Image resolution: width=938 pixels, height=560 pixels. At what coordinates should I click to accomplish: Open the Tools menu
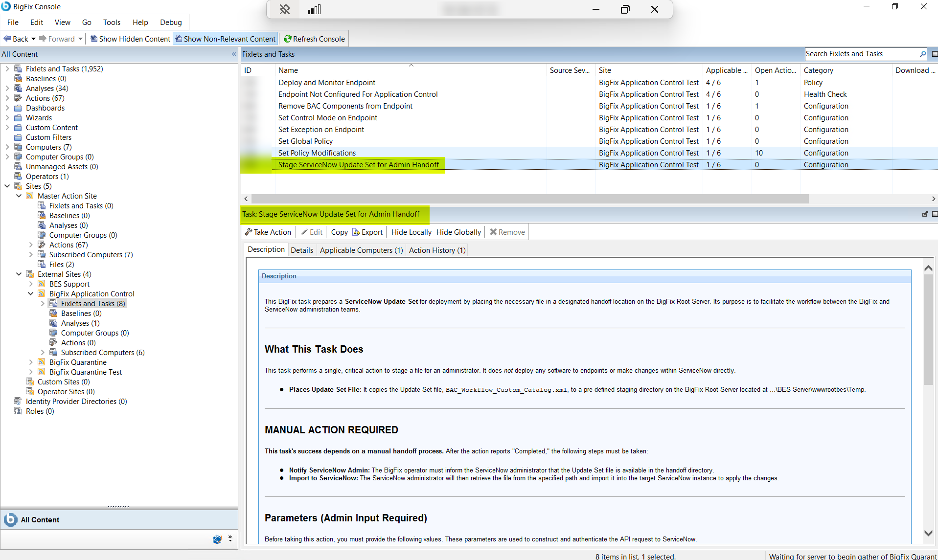(x=112, y=22)
